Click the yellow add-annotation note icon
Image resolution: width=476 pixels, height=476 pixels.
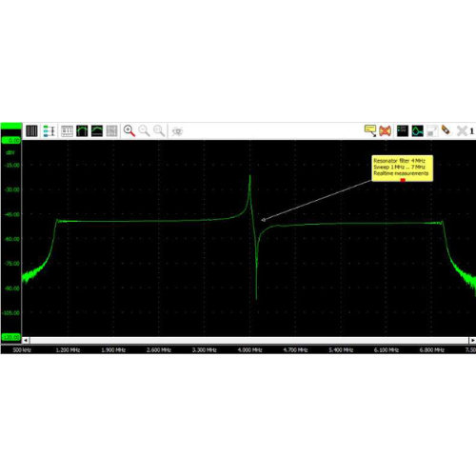pyautogui.click(x=370, y=130)
